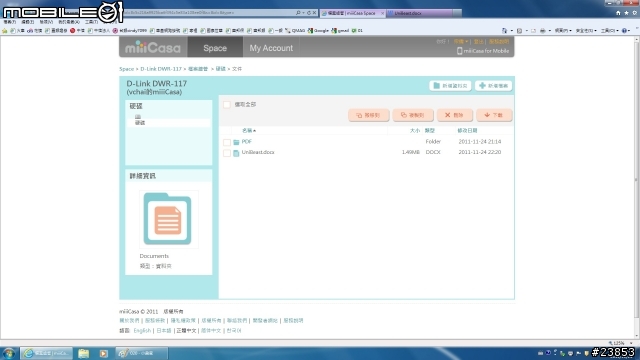Click the phone icon beside miiiCasa for Mobile

459,51
